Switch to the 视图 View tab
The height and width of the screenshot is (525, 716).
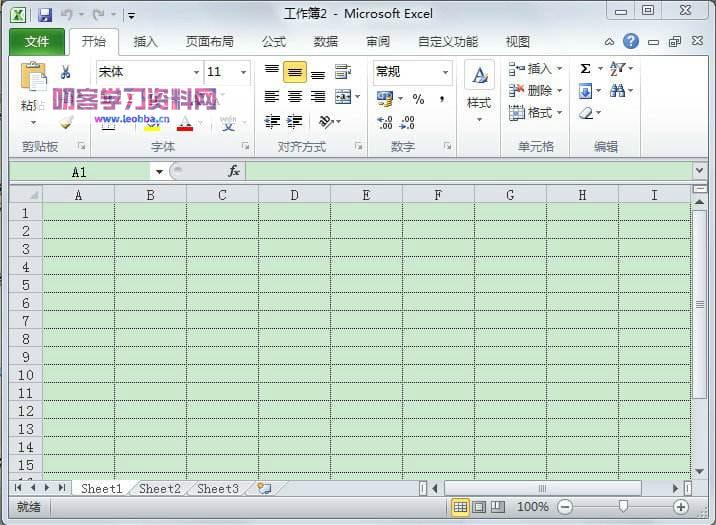[x=517, y=42]
